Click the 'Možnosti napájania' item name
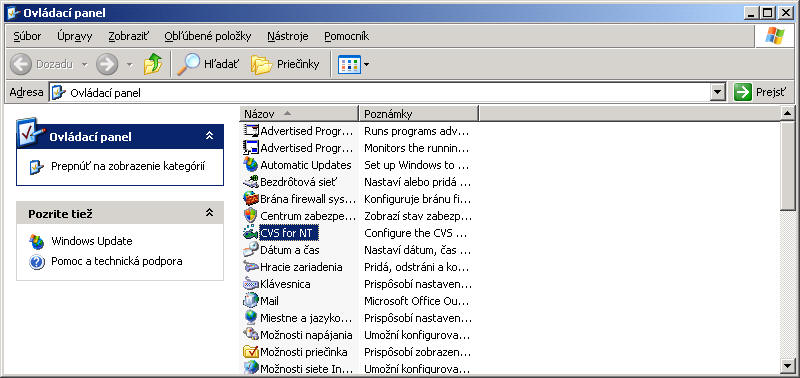This screenshot has width=800, height=378. pos(306,335)
